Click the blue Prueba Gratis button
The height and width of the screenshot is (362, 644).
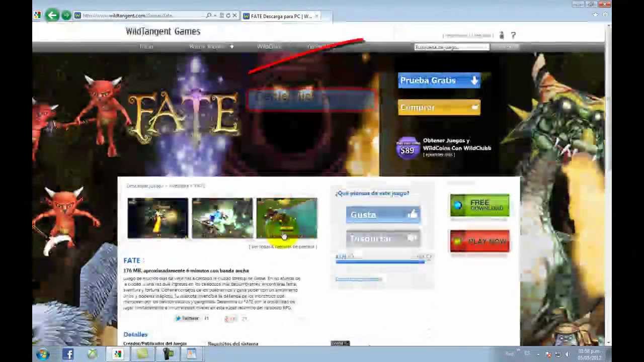(439, 80)
